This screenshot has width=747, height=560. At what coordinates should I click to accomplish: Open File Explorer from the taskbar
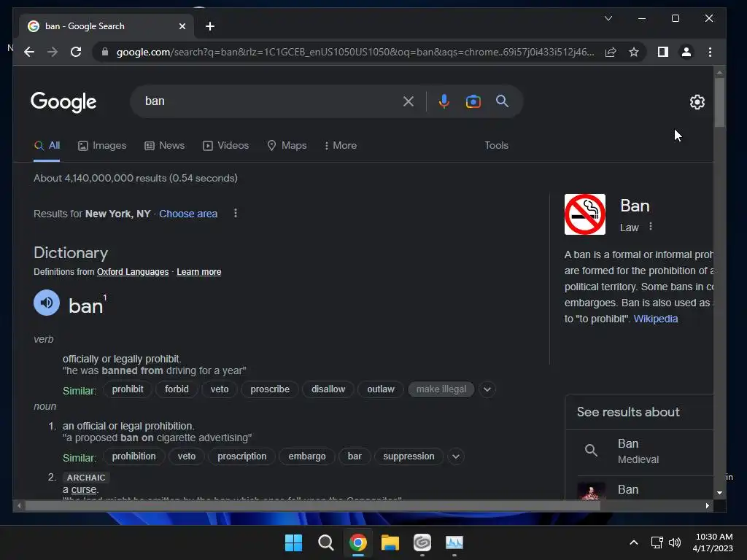[390, 542]
